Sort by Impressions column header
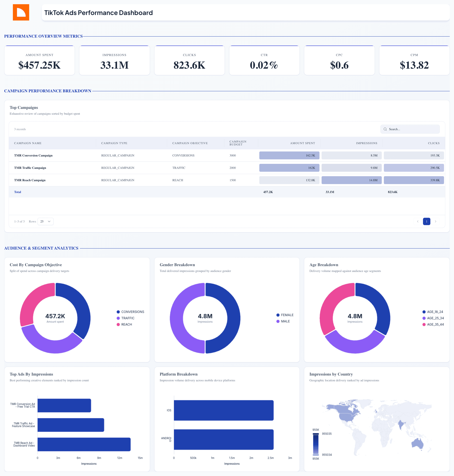Image resolution: width=454 pixels, height=476 pixels. click(367, 143)
